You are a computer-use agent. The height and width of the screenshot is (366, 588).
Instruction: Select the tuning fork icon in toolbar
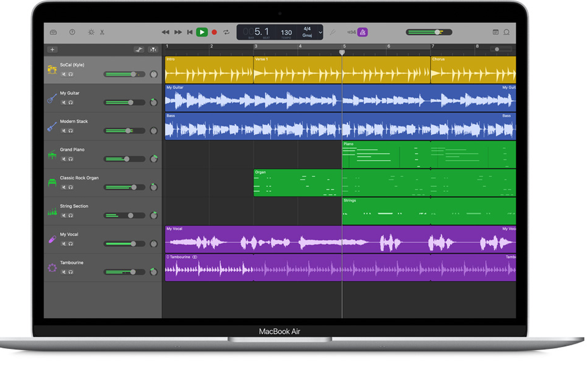click(x=332, y=32)
